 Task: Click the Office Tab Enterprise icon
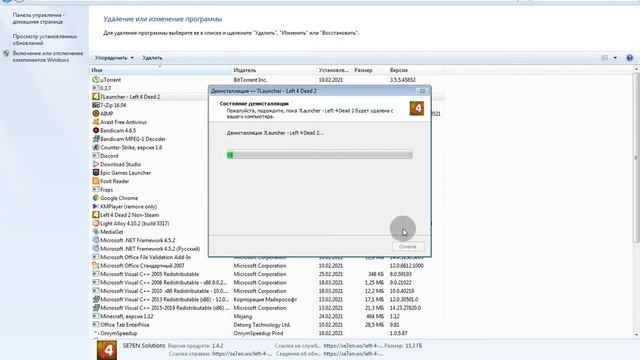pyautogui.click(x=96, y=325)
